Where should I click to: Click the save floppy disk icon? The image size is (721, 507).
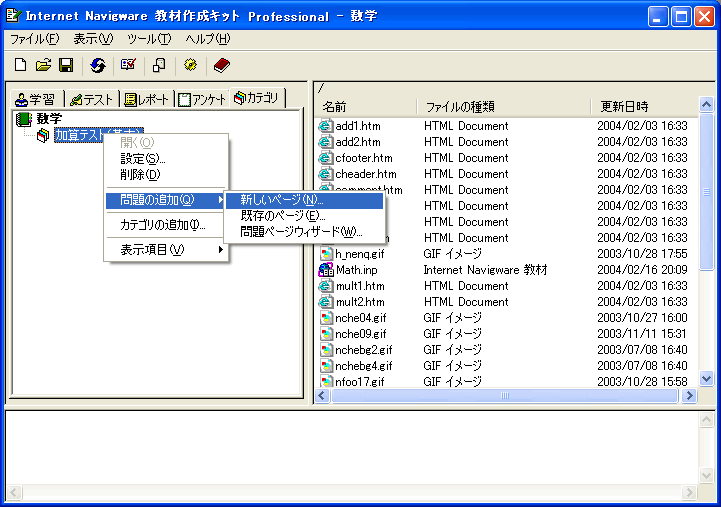[x=65, y=65]
